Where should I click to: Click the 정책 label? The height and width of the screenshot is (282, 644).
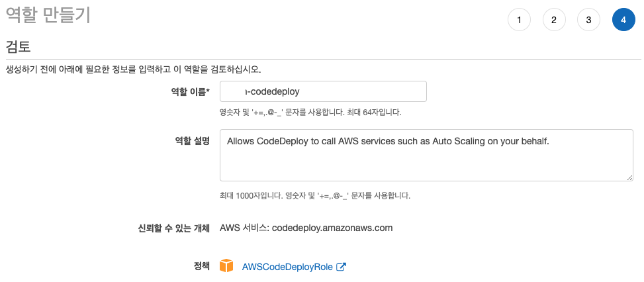tap(202, 266)
